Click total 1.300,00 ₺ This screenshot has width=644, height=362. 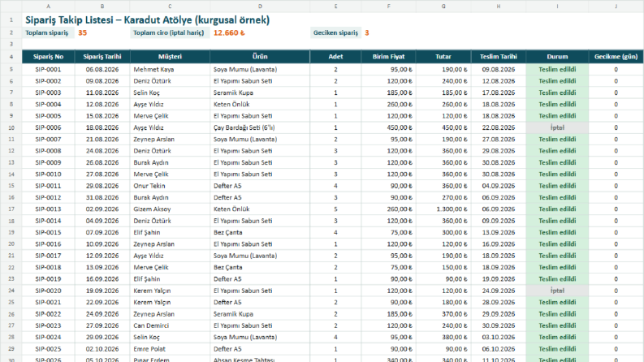(443, 209)
